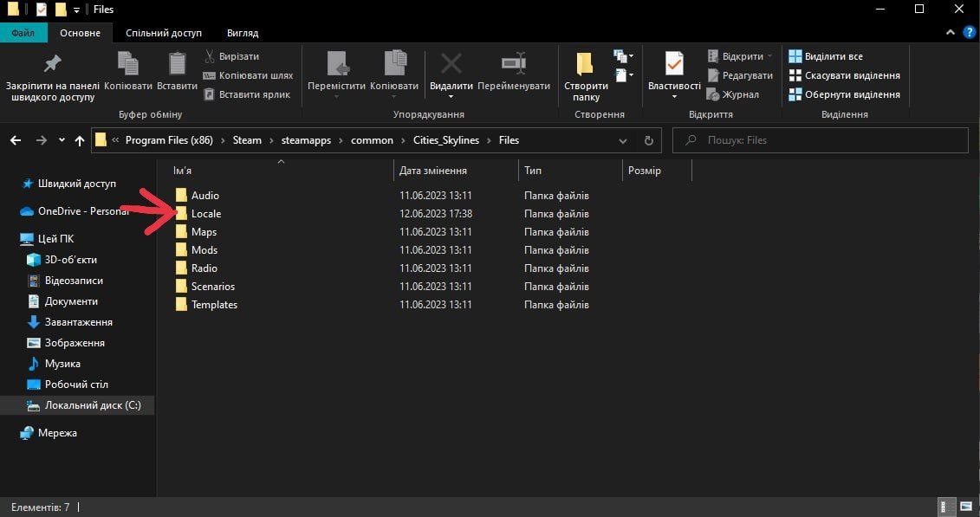980x517 pixels.
Task: Switch to details view in status bar
Action: 947,507
